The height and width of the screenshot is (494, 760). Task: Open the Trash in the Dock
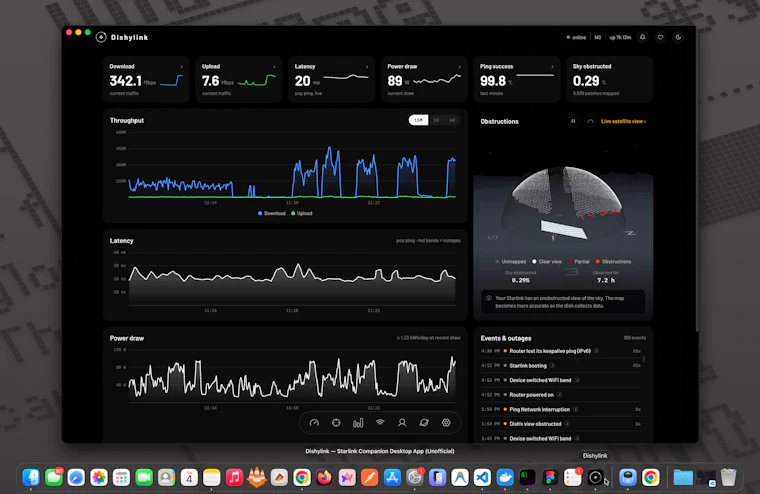pyautogui.click(x=728, y=478)
